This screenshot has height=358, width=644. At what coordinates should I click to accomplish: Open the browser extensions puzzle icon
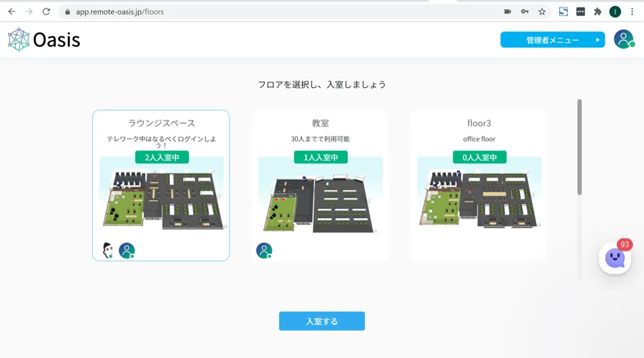[597, 11]
